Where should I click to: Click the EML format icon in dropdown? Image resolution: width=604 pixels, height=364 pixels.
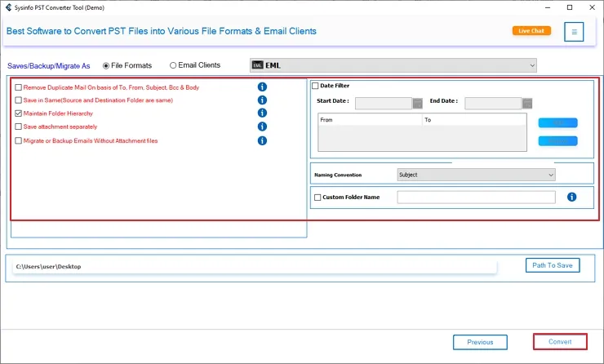257,65
